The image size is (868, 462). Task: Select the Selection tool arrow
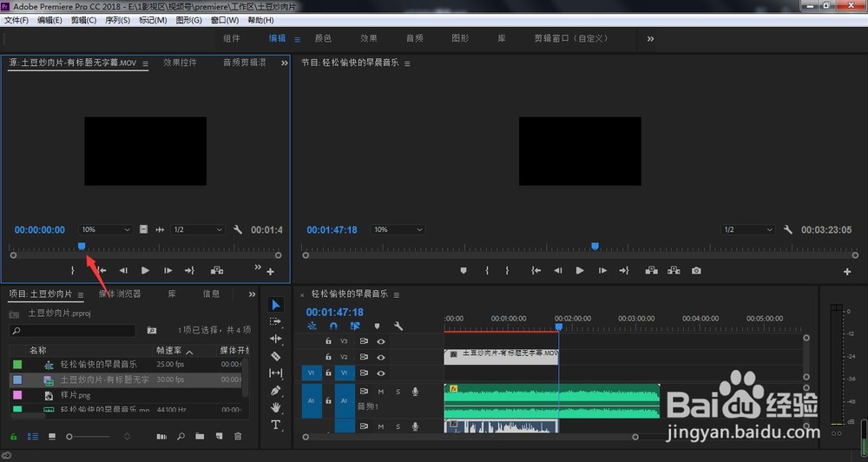pyautogui.click(x=276, y=305)
